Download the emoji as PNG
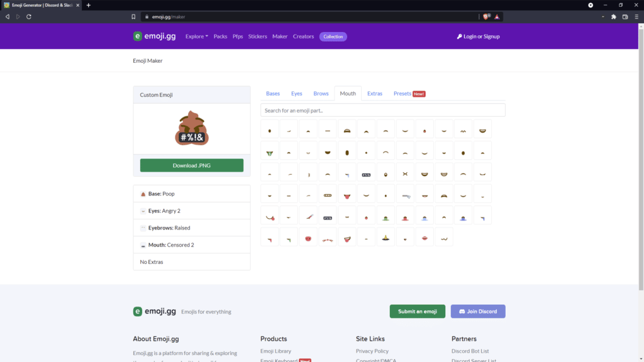Screen dimensions: 644x362 pos(191,165)
